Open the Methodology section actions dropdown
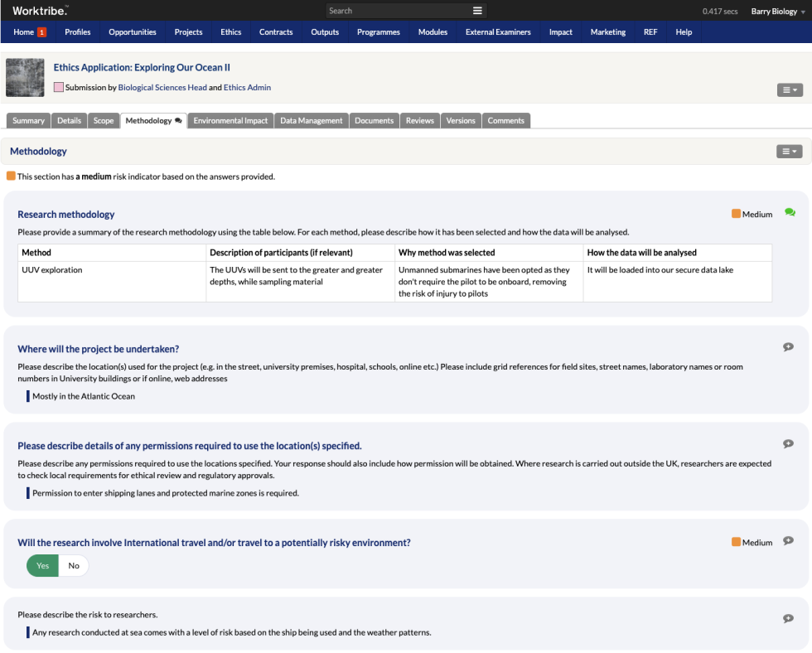This screenshot has height=653, width=812. (789, 151)
